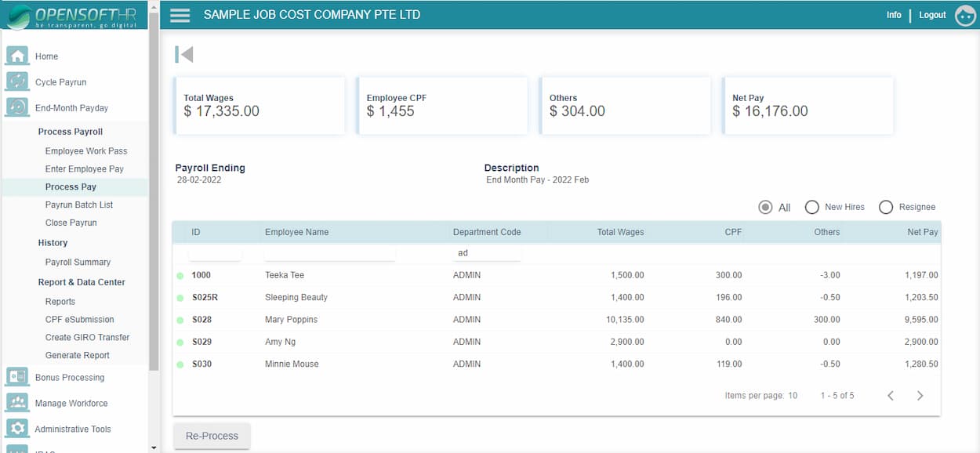The height and width of the screenshot is (453, 980).
Task: Click the previous page chevron
Action: click(890, 396)
